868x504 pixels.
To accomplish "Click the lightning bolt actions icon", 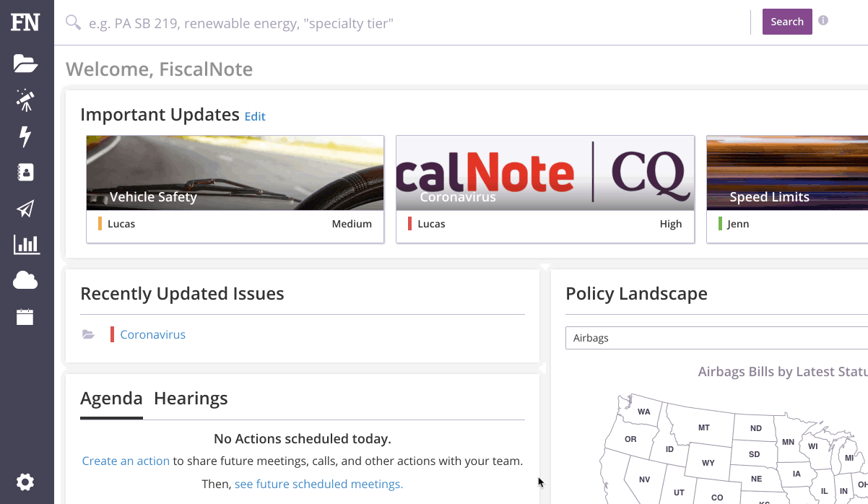I will point(25,136).
